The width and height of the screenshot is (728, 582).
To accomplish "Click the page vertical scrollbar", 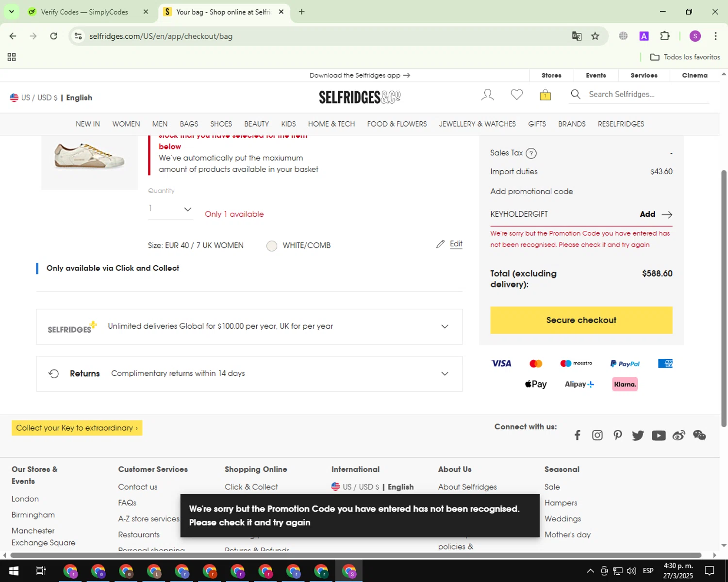I will 724,298.
